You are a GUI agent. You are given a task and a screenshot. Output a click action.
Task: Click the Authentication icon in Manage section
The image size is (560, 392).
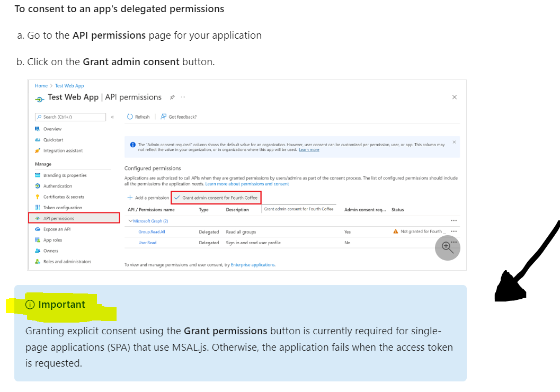coord(38,186)
